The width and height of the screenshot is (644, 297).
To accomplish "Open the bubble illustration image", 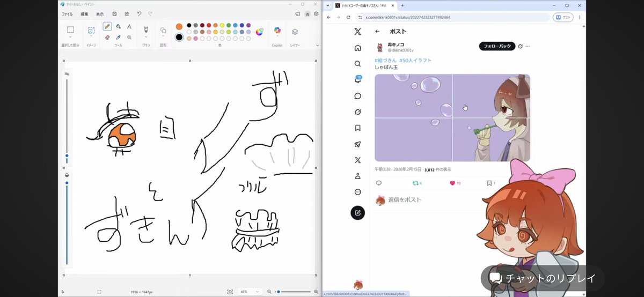I will 452,118.
